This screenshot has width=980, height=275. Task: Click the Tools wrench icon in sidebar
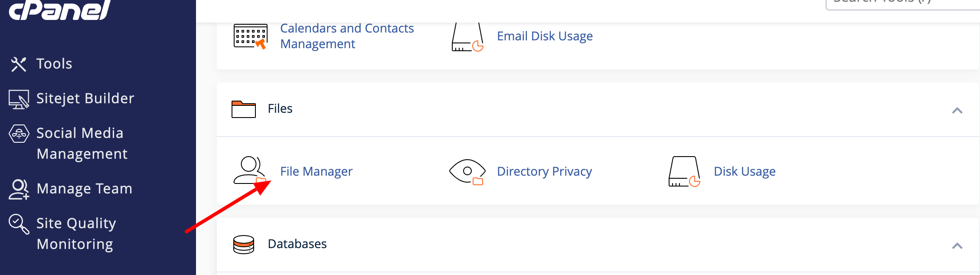[19, 64]
